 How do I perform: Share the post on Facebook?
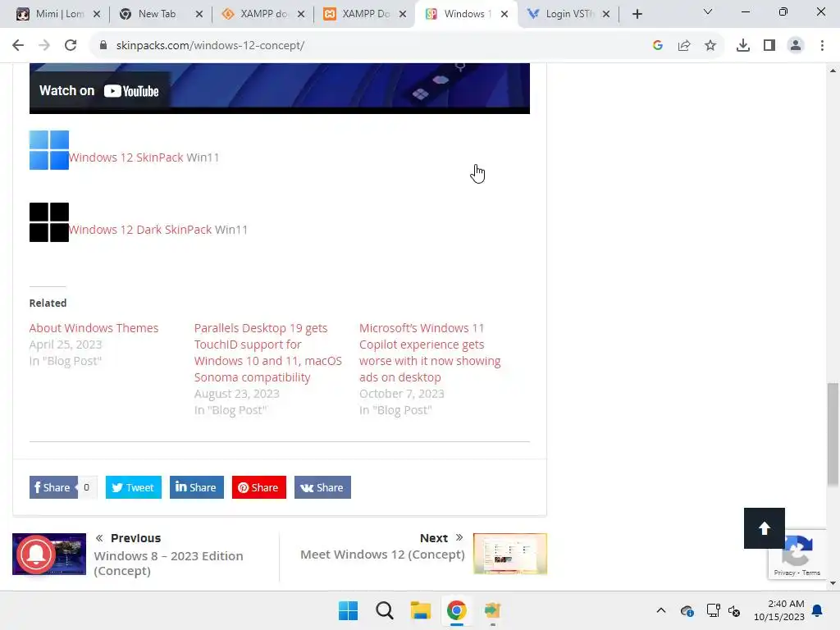tap(53, 487)
